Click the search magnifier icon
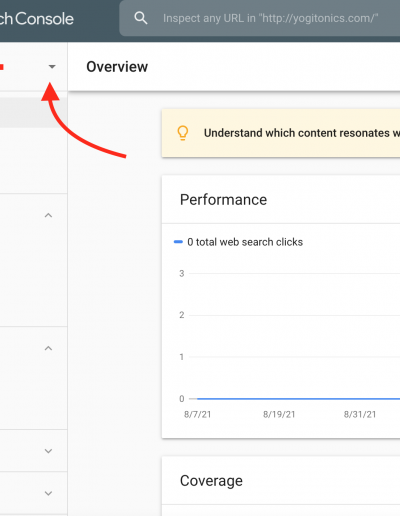Image resolution: width=400 pixels, height=516 pixels. tap(141, 18)
